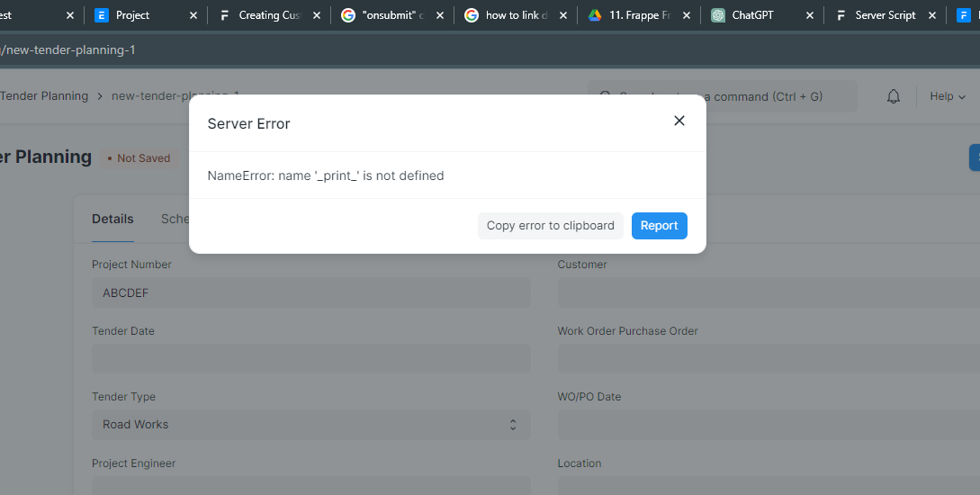Click the browser address bar URL

(67, 50)
